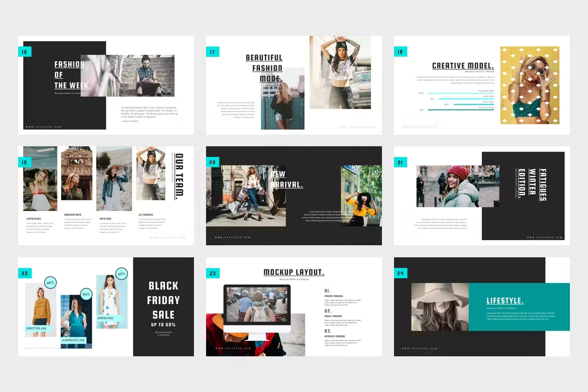Click the Black Friday Sale dark panel

(x=163, y=307)
